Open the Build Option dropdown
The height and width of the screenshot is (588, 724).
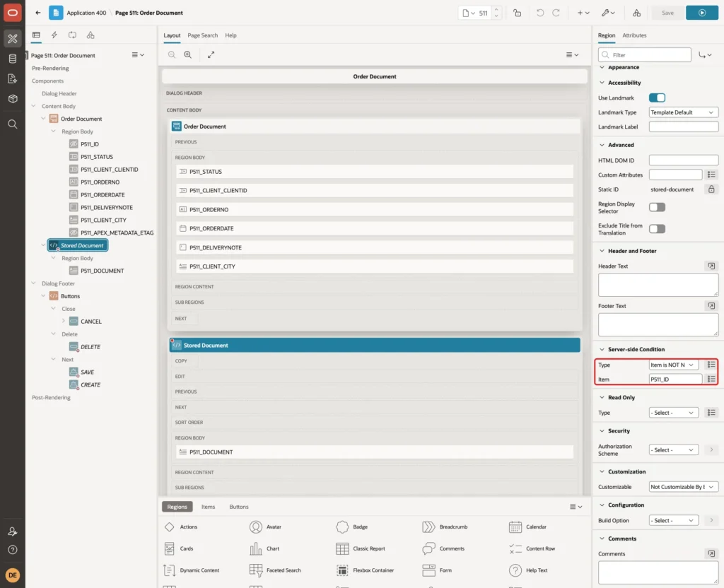pyautogui.click(x=673, y=520)
